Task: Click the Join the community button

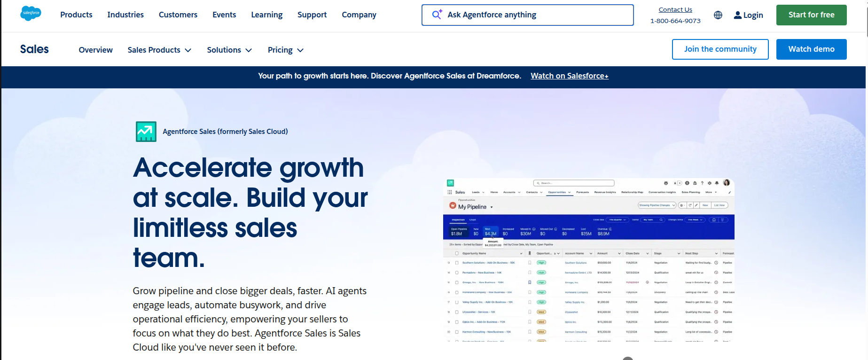Action: tap(720, 49)
